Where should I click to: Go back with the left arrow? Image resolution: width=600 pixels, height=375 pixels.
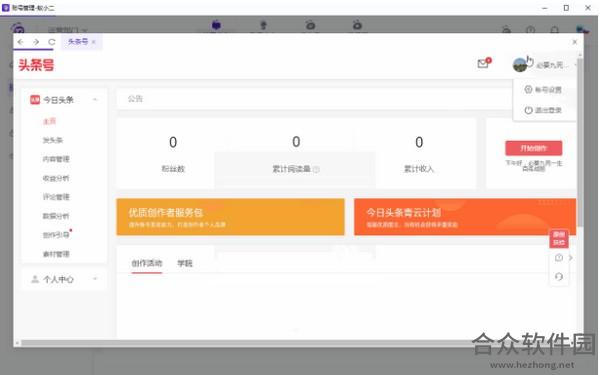point(20,42)
